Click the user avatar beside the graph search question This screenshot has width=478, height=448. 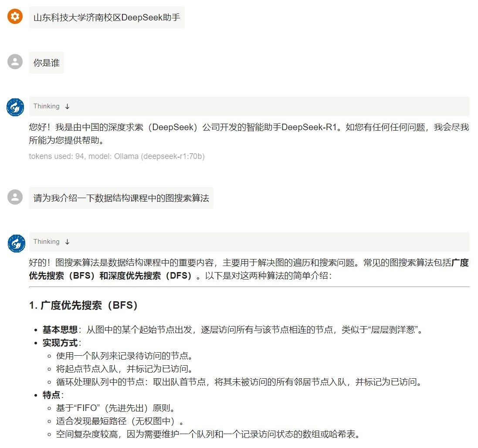pos(15,197)
